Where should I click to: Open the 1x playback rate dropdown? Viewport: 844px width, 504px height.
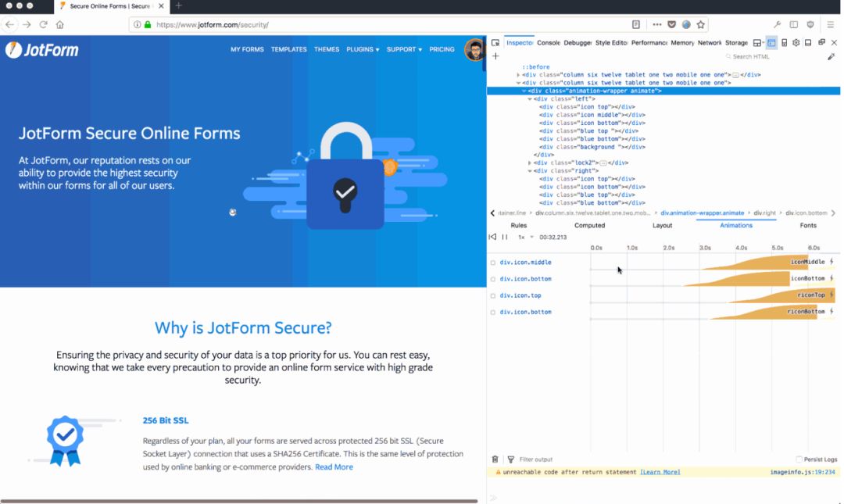tap(525, 237)
